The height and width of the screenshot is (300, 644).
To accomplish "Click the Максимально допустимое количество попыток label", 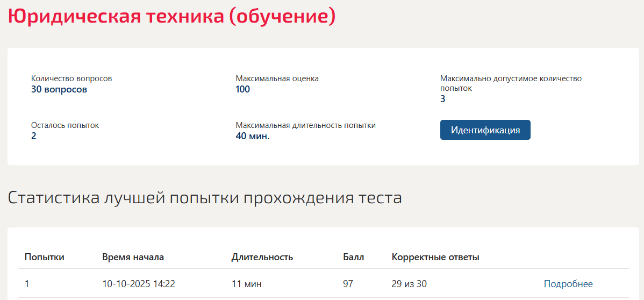I will (x=511, y=83).
